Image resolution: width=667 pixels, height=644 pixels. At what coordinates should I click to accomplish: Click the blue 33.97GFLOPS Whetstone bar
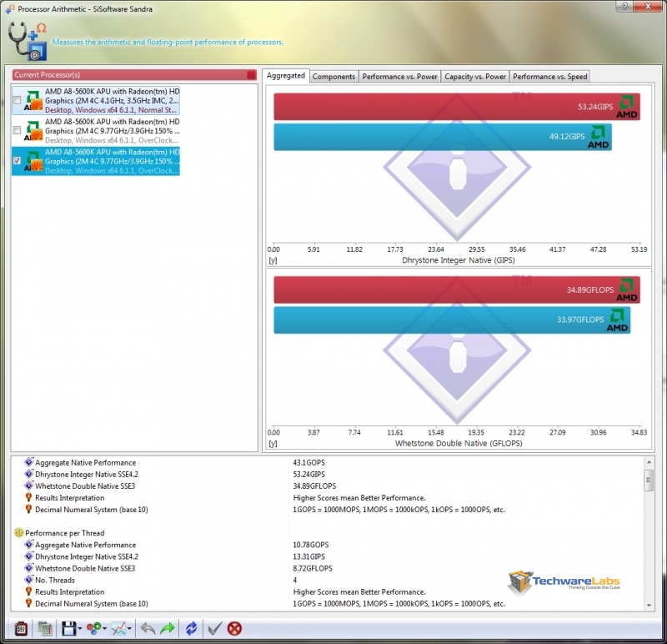(x=452, y=320)
